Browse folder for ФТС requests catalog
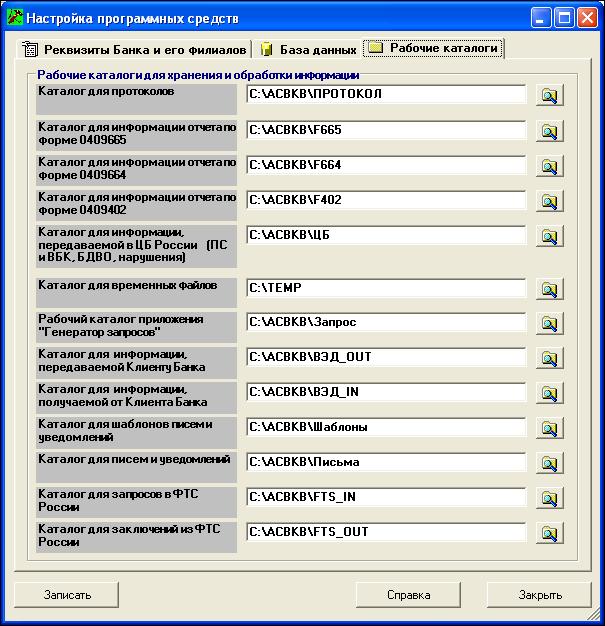The width and height of the screenshot is (605, 626). (549, 498)
